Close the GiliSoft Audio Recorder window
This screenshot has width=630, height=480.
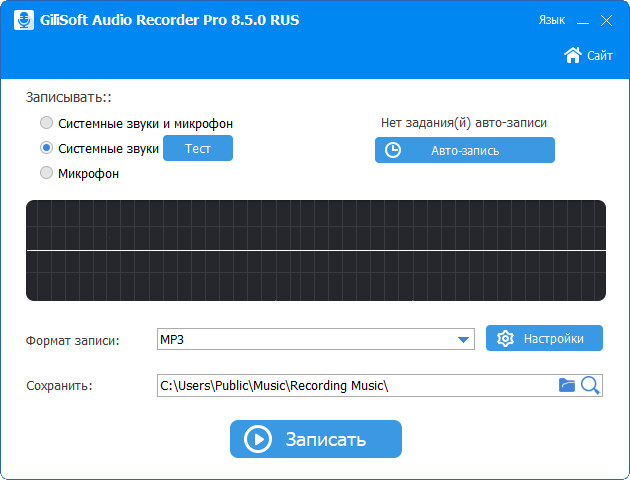(607, 20)
